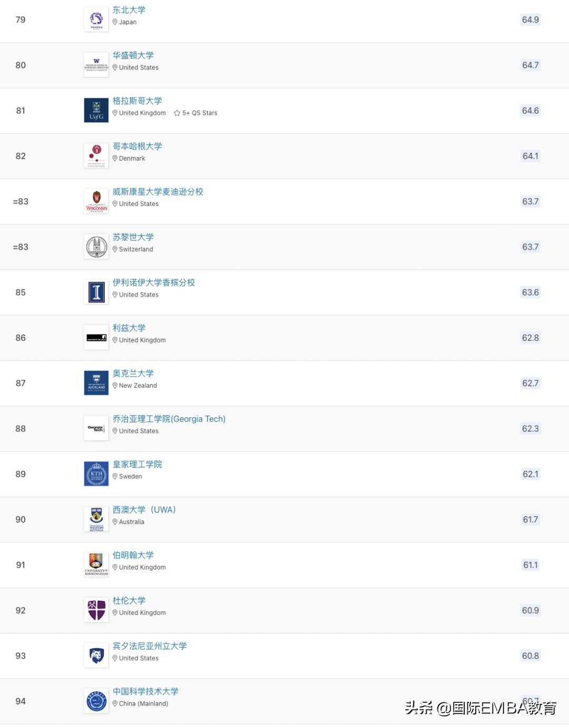Click the 64.9 score for 东北大学
569x728 pixels.
pyautogui.click(x=530, y=20)
